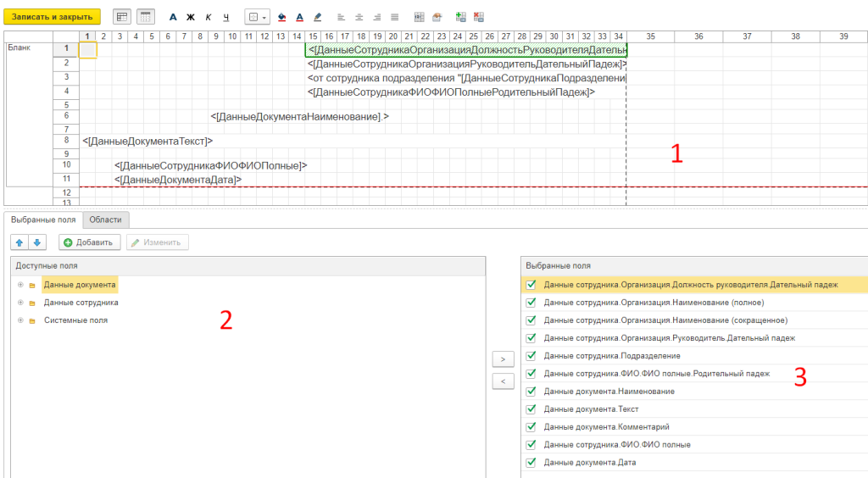
Task: Uncheck Данные документа.Комментарий field
Action: tap(531, 427)
